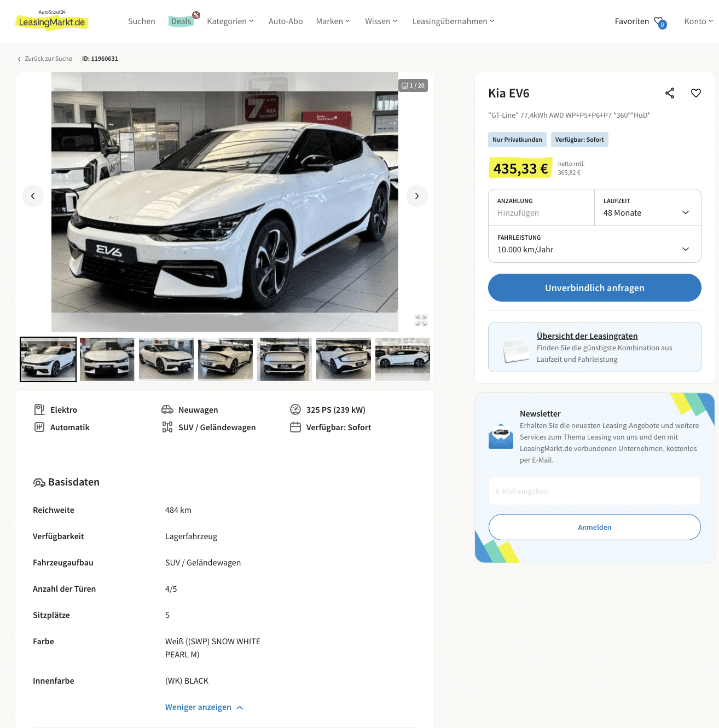Focus the E-Mail eingeben field
This screenshot has height=728, width=719.
point(595,491)
